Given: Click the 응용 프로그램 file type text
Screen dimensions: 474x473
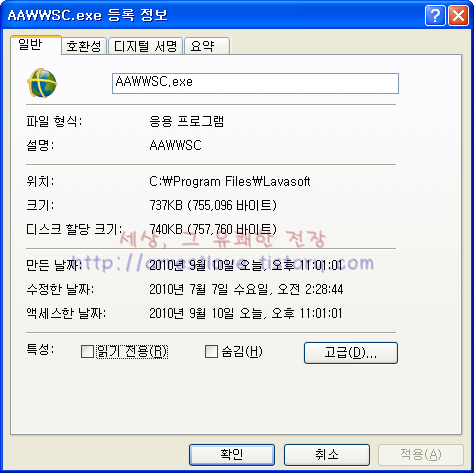Looking at the screenshot, I should coord(186,121).
